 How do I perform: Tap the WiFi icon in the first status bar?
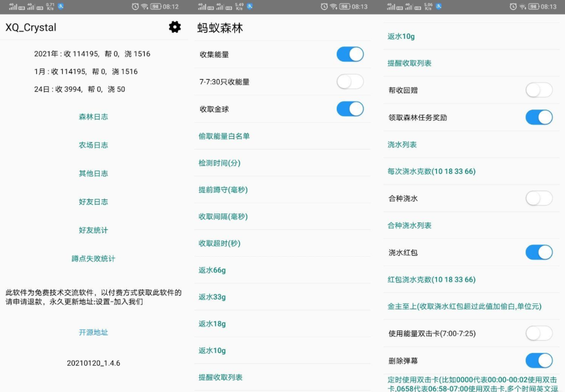(x=144, y=6)
